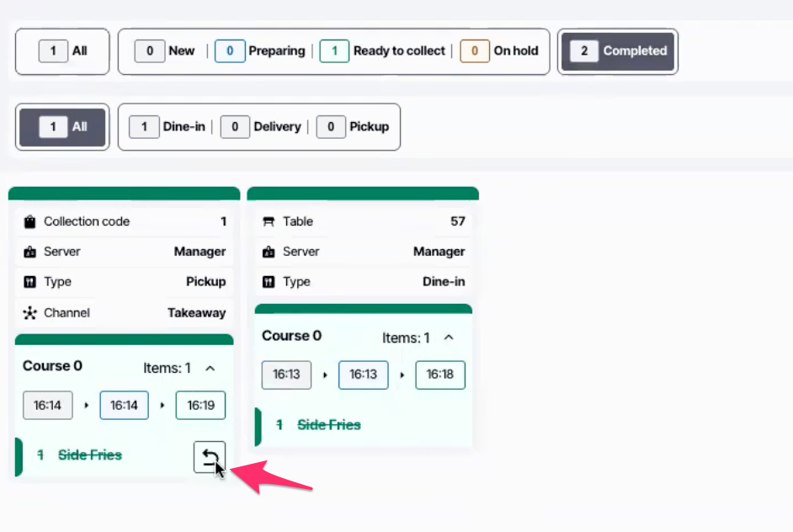The height and width of the screenshot is (532, 793).
Task: Click the undo arrow beside Side Fries
Action: [x=209, y=457]
